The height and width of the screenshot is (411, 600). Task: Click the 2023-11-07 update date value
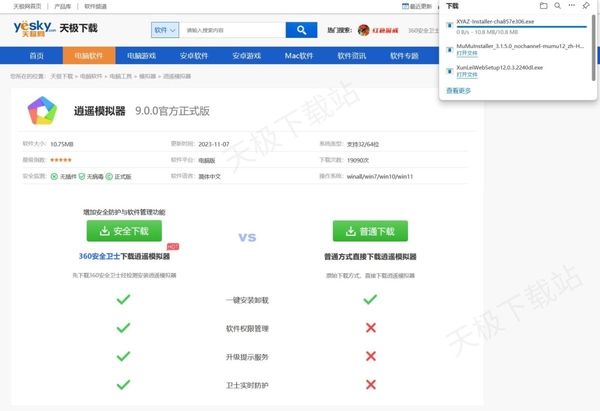[214, 144]
